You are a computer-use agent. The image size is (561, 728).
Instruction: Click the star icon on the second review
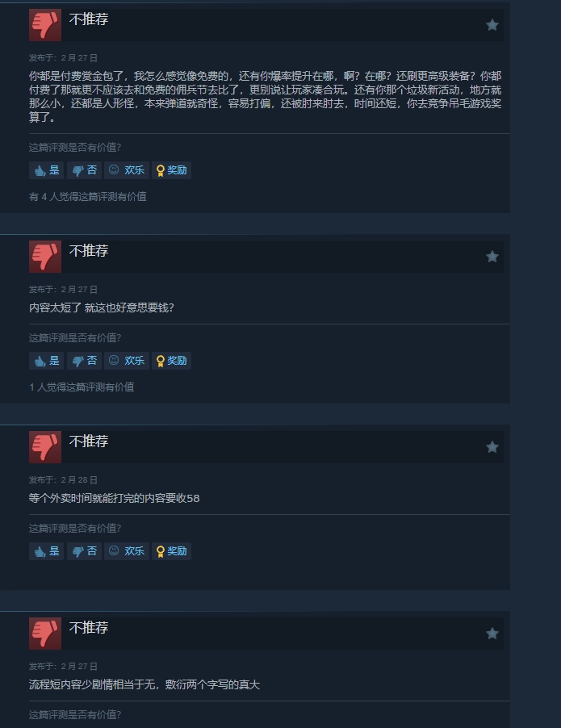[x=492, y=257]
